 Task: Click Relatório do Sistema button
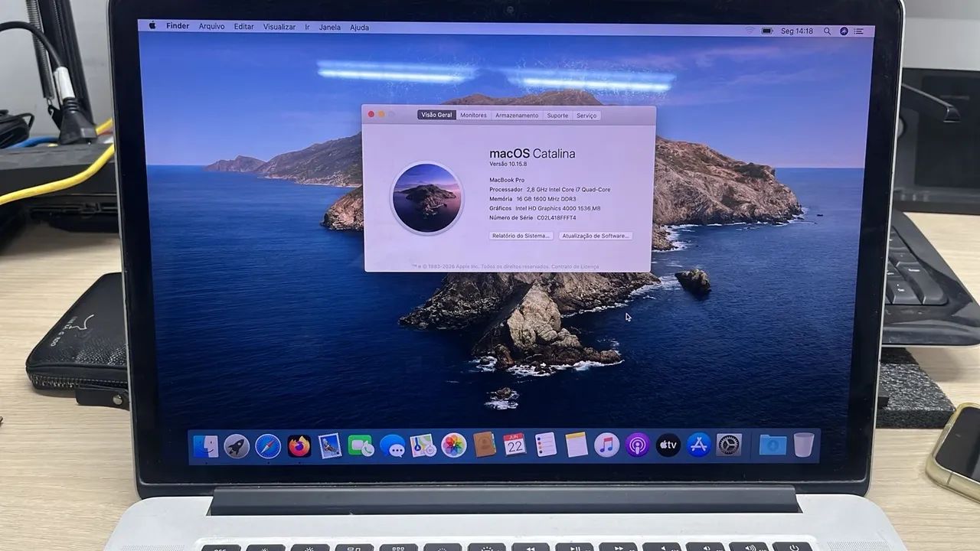click(521, 236)
